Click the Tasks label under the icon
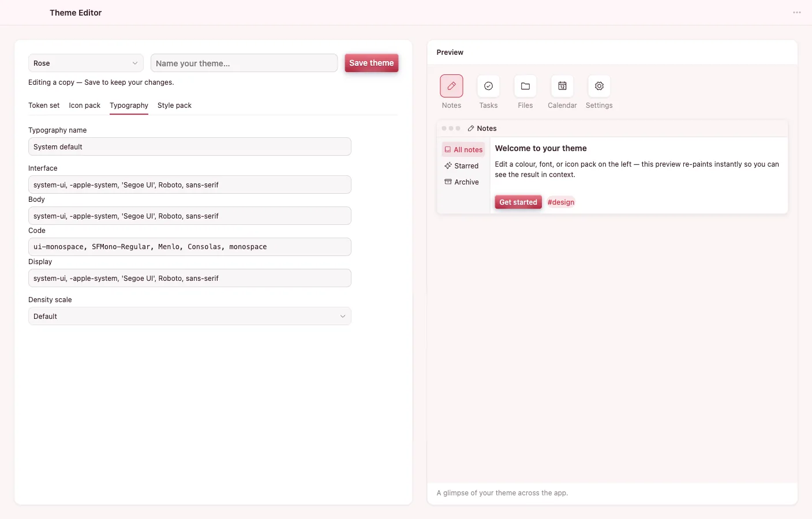 (488, 106)
